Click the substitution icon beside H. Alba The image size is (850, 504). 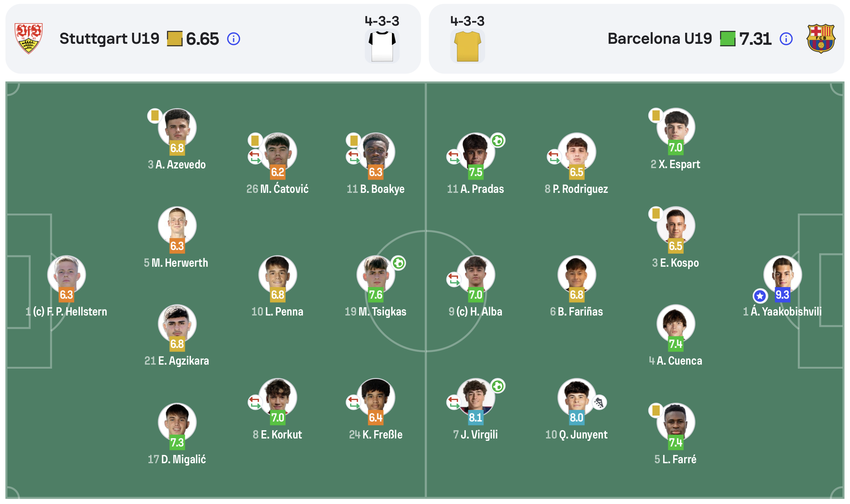(x=453, y=279)
